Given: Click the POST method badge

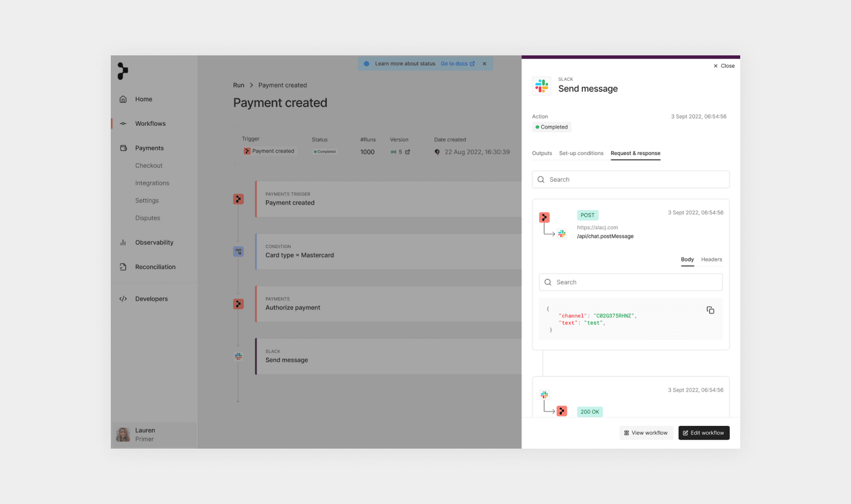Looking at the screenshot, I should [x=587, y=215].
